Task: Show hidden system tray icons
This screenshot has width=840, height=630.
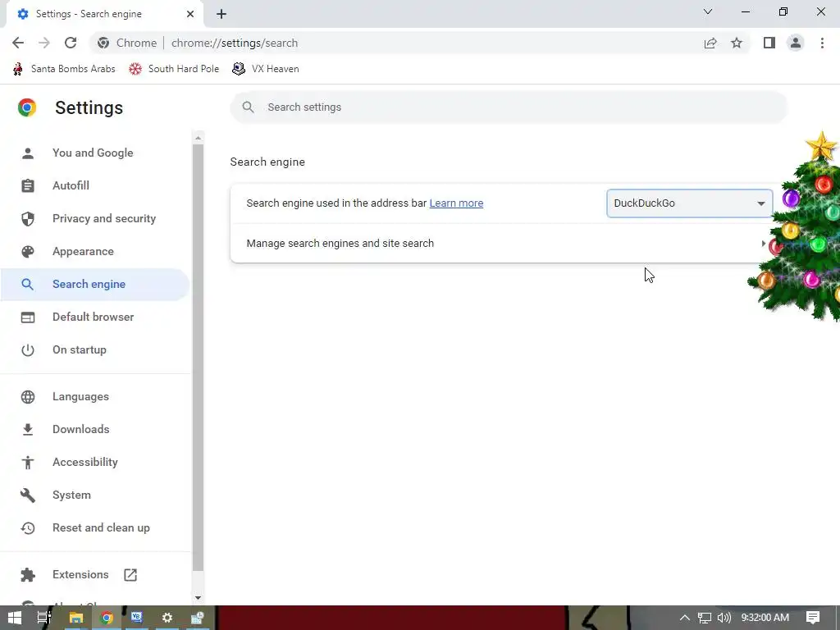Action: click(684, 618)
